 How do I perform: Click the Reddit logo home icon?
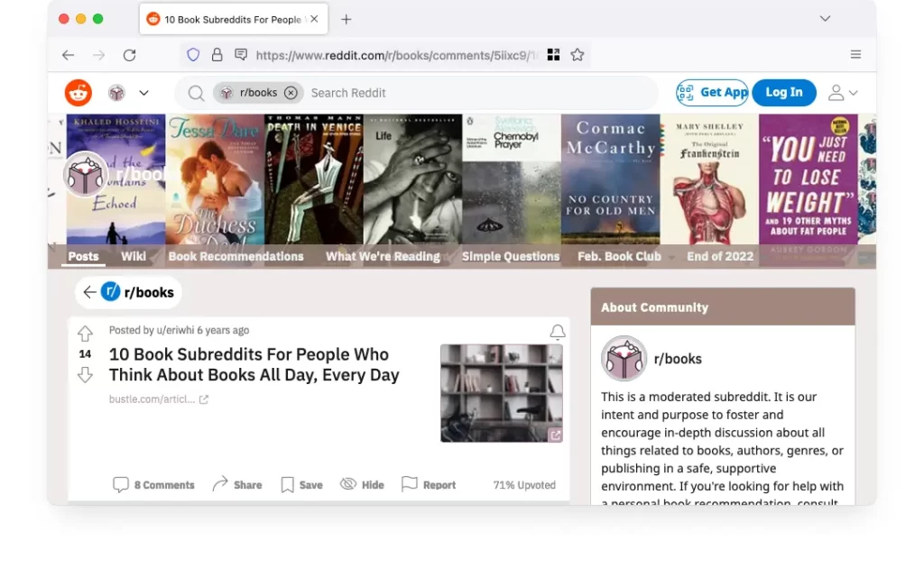click(x=79, y=92)
